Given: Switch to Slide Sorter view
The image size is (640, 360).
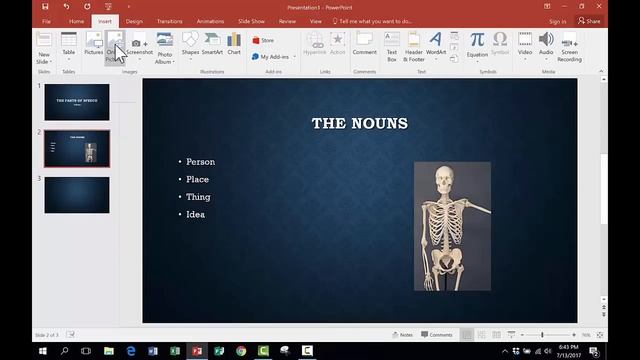Looking at the screenshot, I should coord(482,335).
